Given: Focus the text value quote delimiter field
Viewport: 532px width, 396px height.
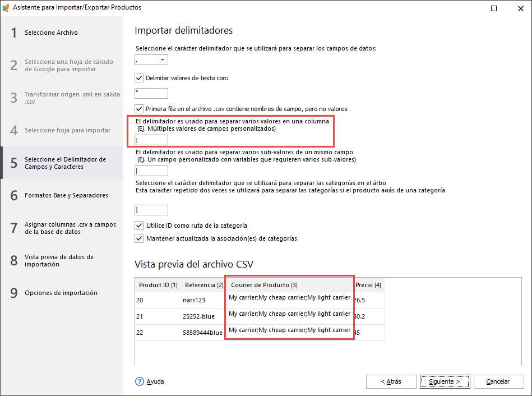Looking at the screenshot, I should [151, 93].
